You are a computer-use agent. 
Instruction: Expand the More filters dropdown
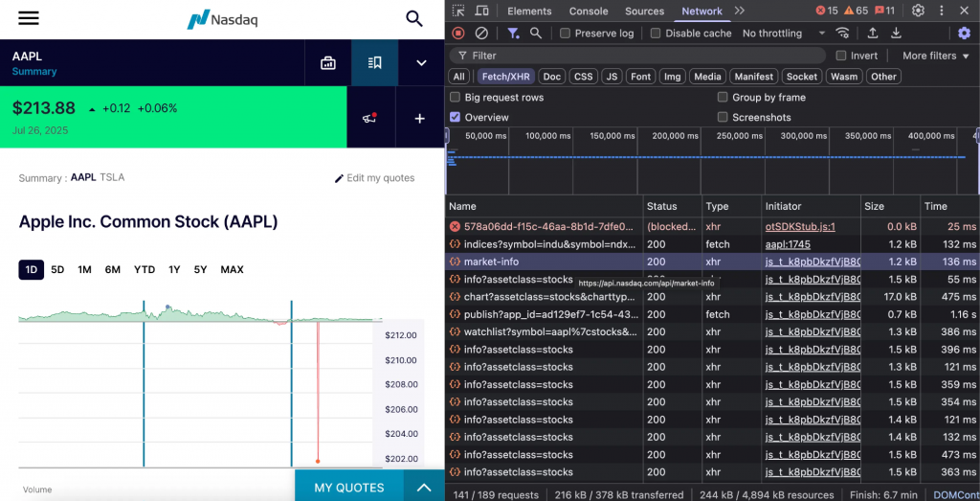(x=934, y=56)
